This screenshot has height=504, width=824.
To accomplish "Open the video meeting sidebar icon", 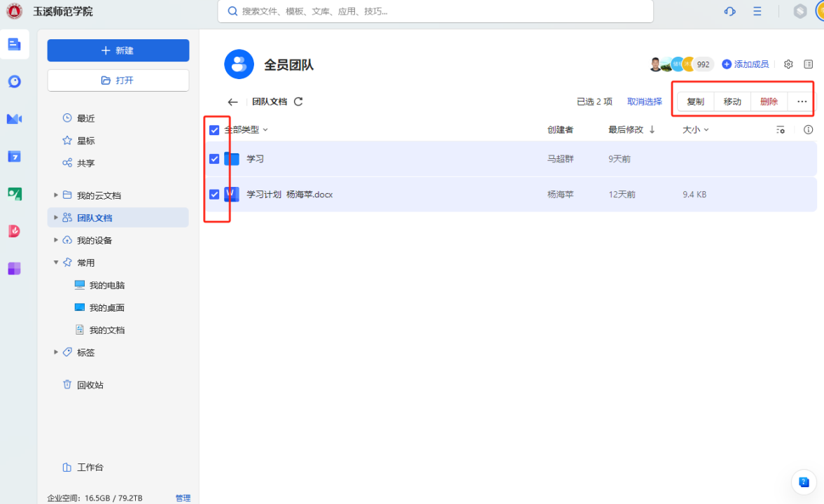I will pos(14,119).
